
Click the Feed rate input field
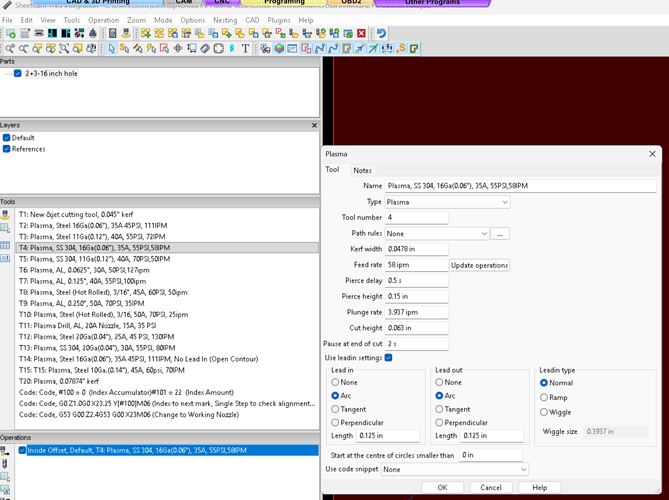tap(416, 265)
